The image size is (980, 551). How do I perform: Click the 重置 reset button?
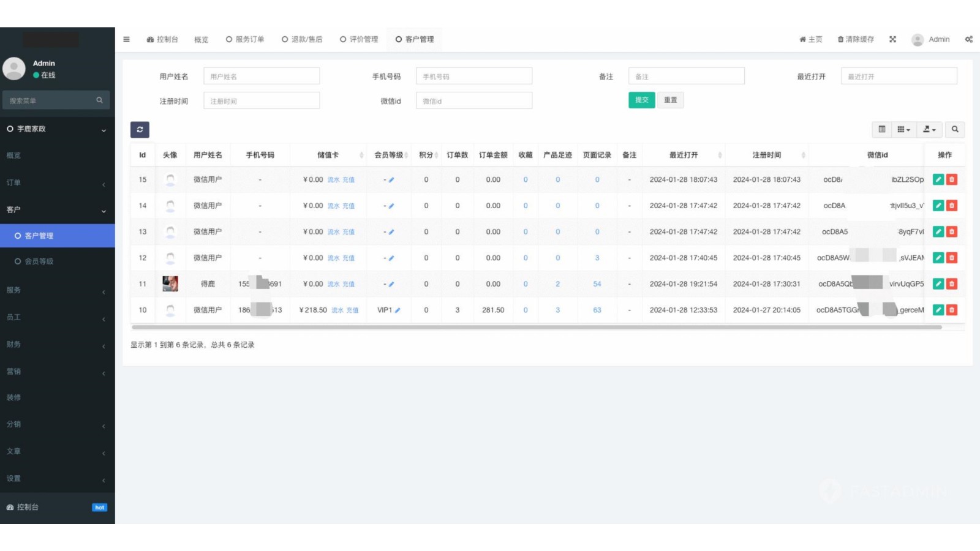click(x=671, y=100)
